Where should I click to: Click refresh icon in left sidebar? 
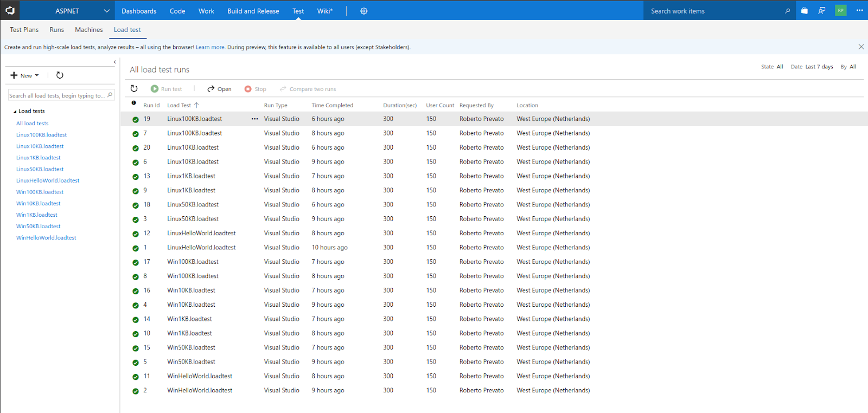tap(60, 75)
